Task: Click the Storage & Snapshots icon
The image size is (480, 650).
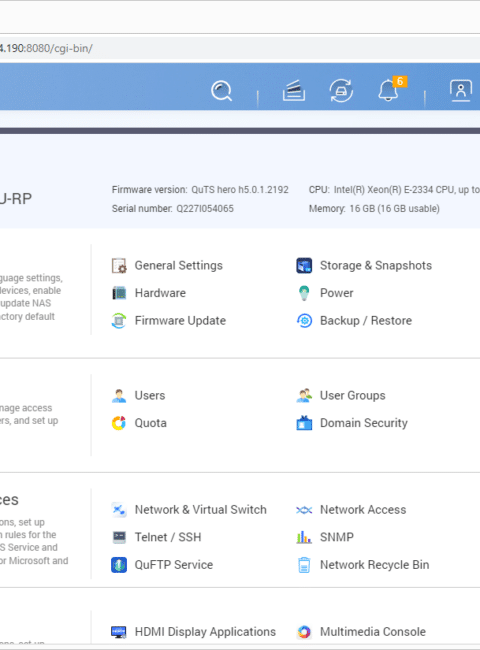Action: pyautogui.click(x=304, y=266)
